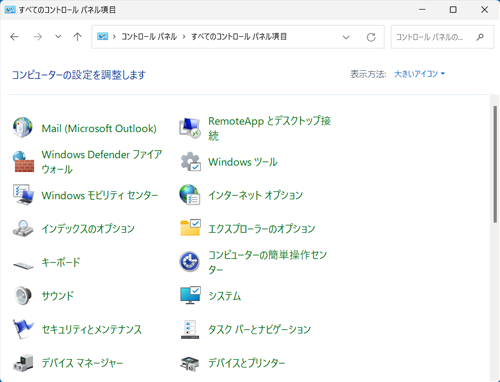Screen dimensions: 500x382
Task: Open the システム monitor icon
Action: [190, 295]
